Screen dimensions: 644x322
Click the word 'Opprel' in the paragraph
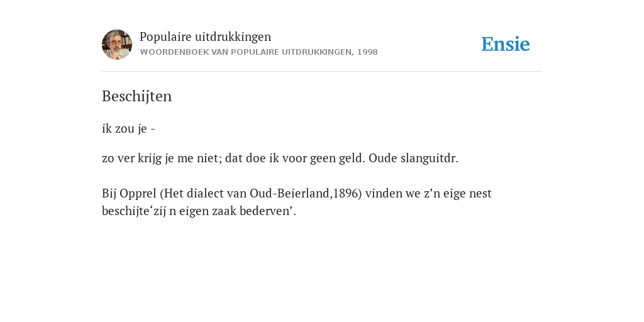[x=138, y=194]
